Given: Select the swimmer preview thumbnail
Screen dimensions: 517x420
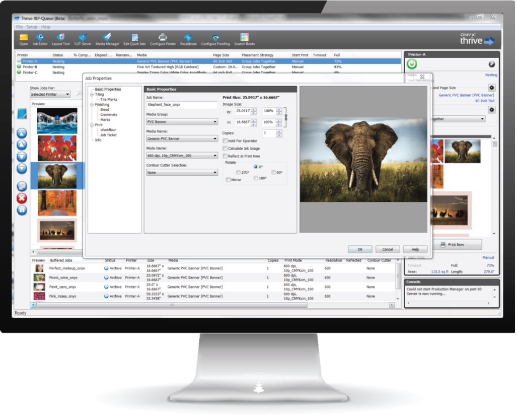Looking at the screenshot, I should pos(57,121).
